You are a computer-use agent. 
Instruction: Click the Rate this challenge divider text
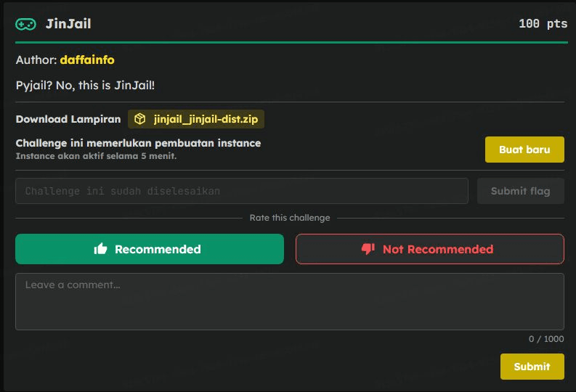point(289,218)
